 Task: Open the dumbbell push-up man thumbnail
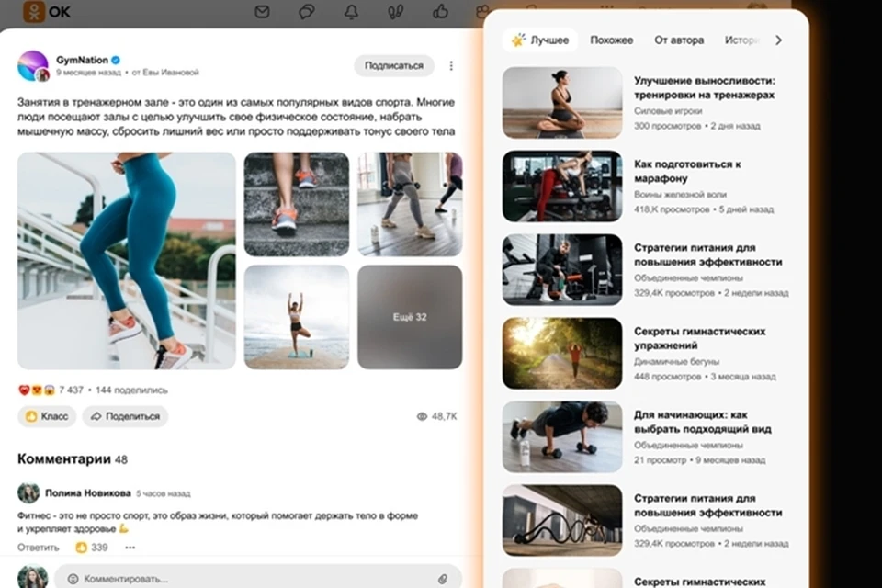click(x=562, y=436)
